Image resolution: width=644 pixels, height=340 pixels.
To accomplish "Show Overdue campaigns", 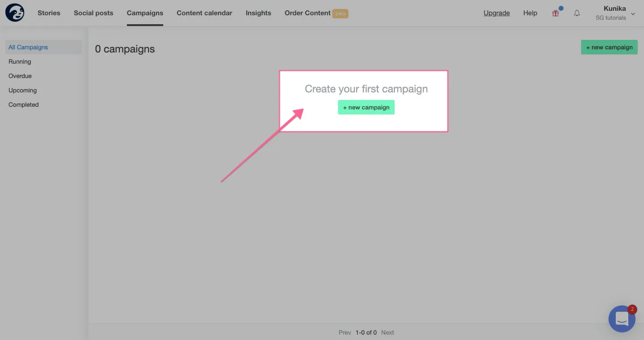I will [20, 76].
